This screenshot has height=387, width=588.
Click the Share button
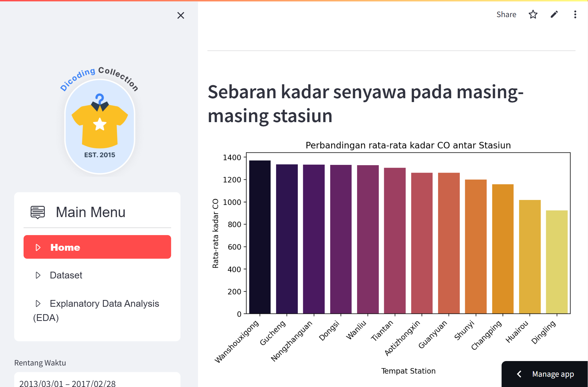point(506,14)
